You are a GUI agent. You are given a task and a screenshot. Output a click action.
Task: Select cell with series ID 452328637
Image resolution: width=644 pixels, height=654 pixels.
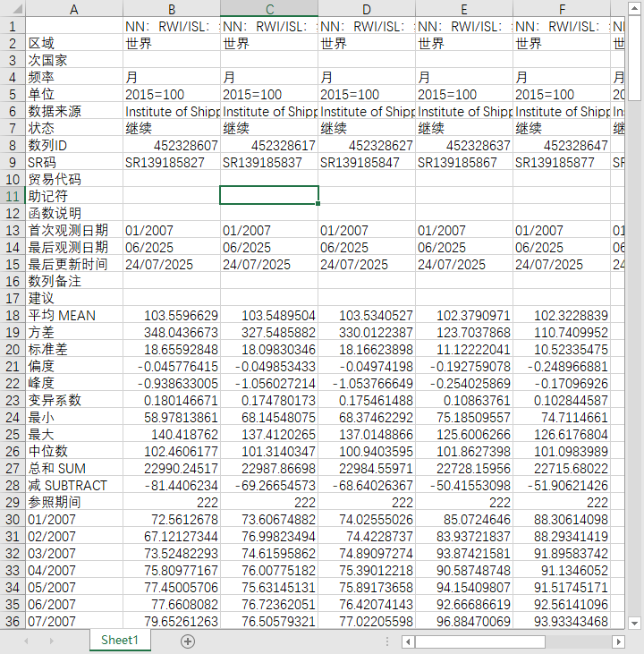point(464,145)
